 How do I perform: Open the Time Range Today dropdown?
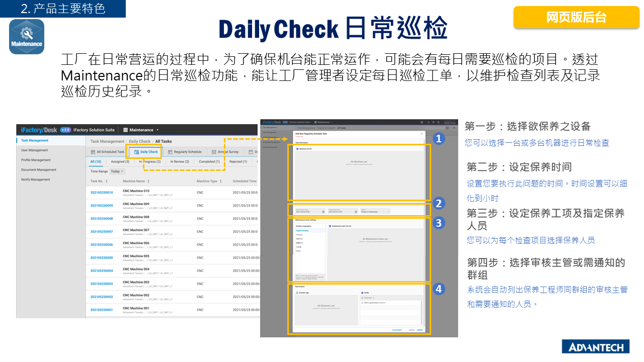pos(117,171)
